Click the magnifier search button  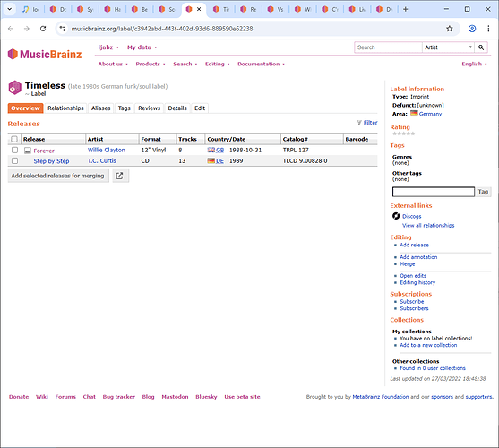pyautogui.click(x=481, y=47)
